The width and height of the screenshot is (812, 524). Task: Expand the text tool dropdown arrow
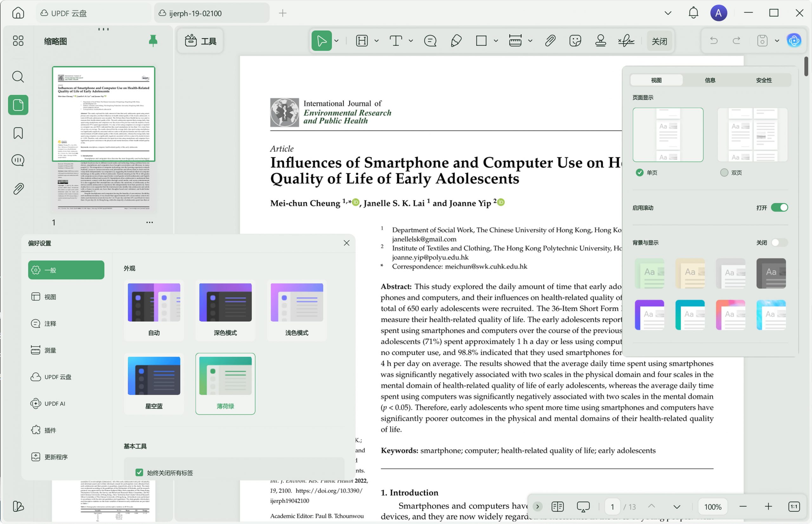pos(411,41)
